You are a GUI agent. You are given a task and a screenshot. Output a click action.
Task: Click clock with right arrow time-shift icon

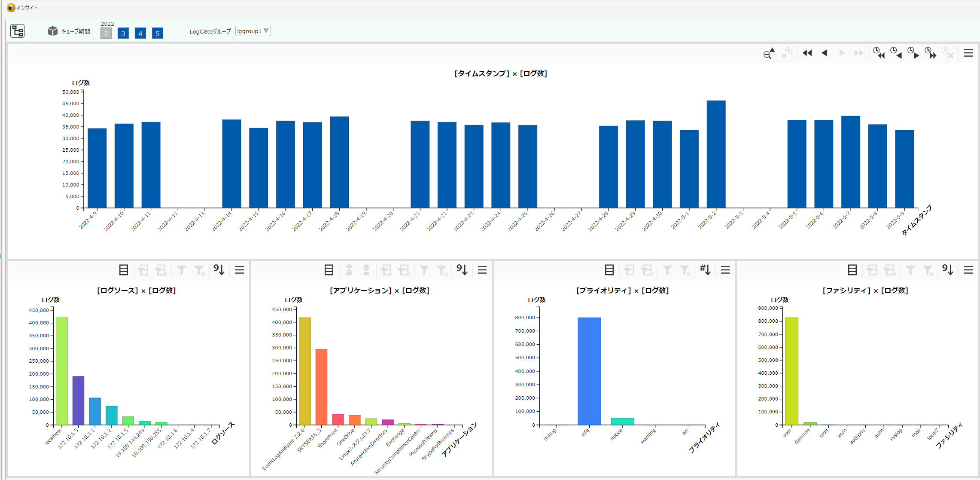coord(913,53)
